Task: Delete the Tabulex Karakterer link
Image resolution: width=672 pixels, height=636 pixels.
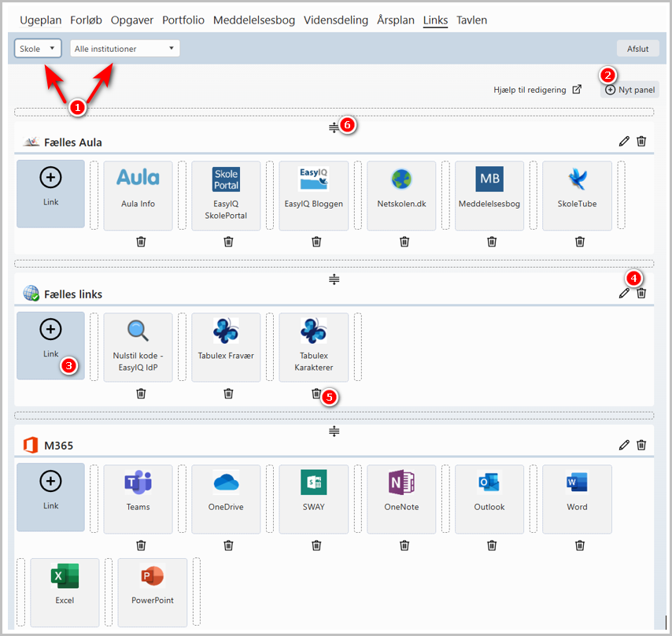Action: point(316,394)
